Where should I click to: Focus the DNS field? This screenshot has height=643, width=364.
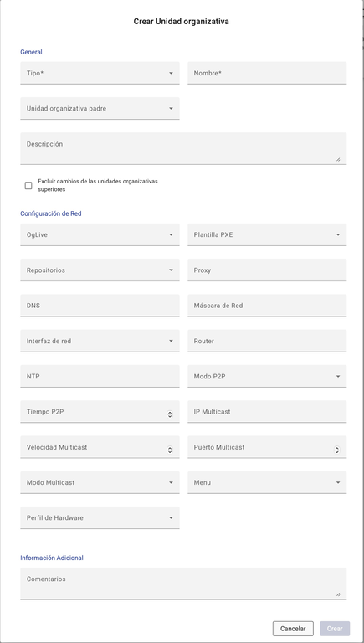click(x=100, y=306)
